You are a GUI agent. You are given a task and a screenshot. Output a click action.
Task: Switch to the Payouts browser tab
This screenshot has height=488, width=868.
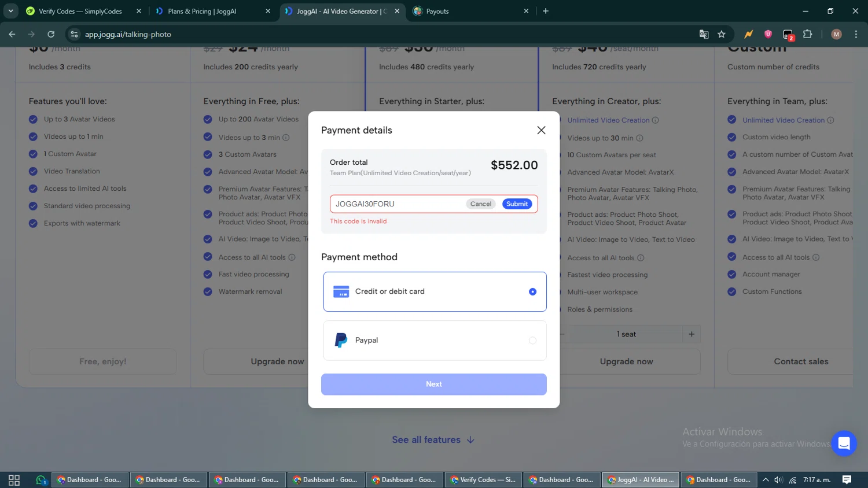(437, 11)
